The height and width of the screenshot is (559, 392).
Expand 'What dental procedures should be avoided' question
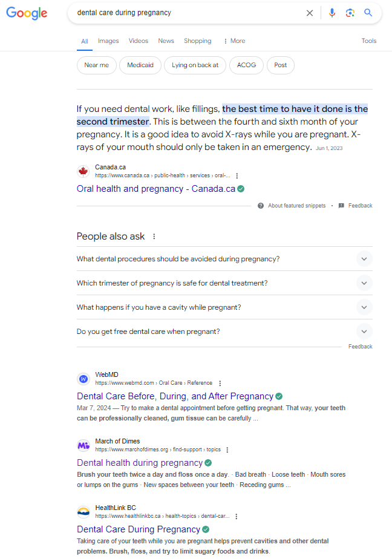(x=364, y=259)
